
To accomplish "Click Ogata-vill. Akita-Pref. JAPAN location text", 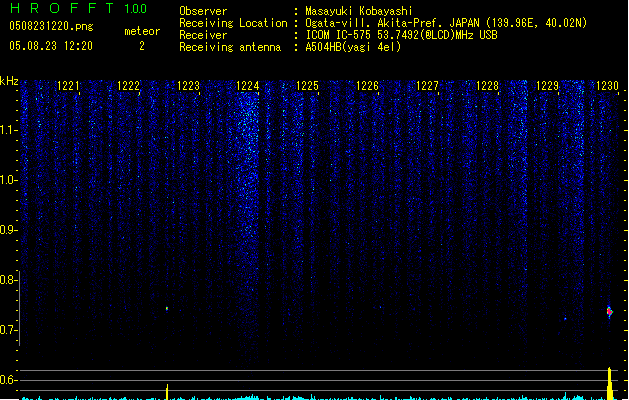I will coord(446,23).
